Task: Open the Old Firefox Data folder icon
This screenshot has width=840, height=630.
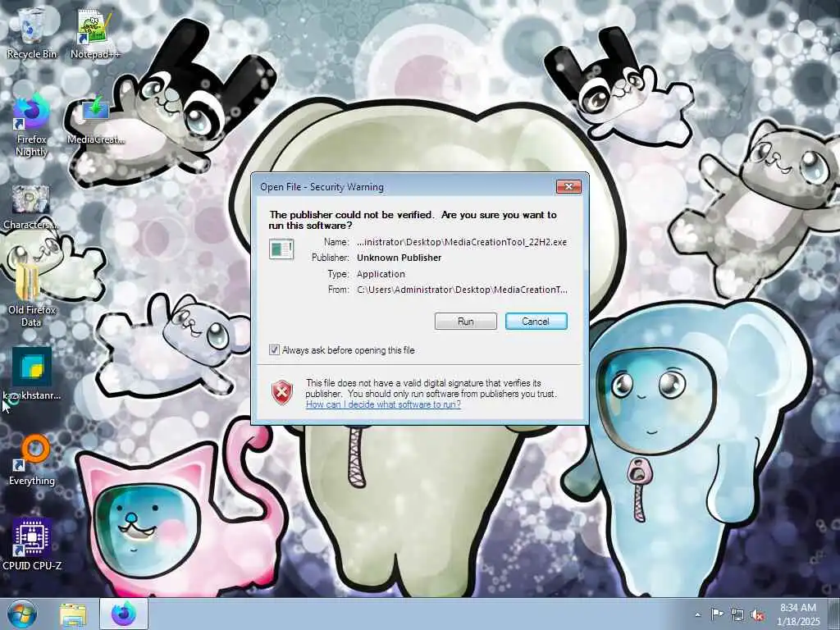Action: pyautogui.click(x=31, y=295)
